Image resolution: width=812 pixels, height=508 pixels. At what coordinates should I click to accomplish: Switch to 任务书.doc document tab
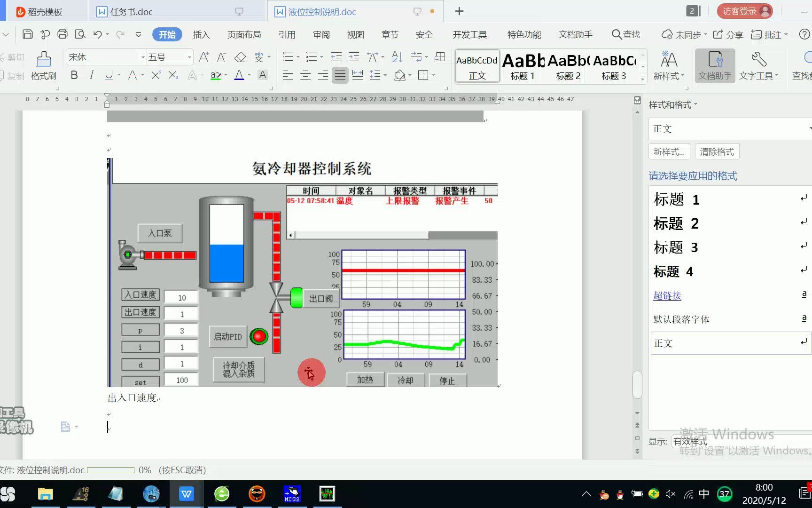[x=131, y=12]
